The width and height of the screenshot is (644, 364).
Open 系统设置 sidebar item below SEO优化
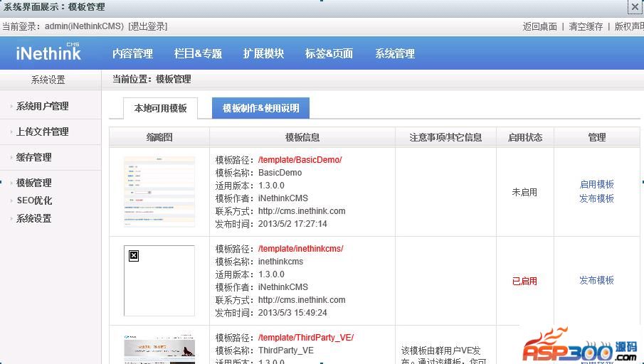click(x=33, y=219)
